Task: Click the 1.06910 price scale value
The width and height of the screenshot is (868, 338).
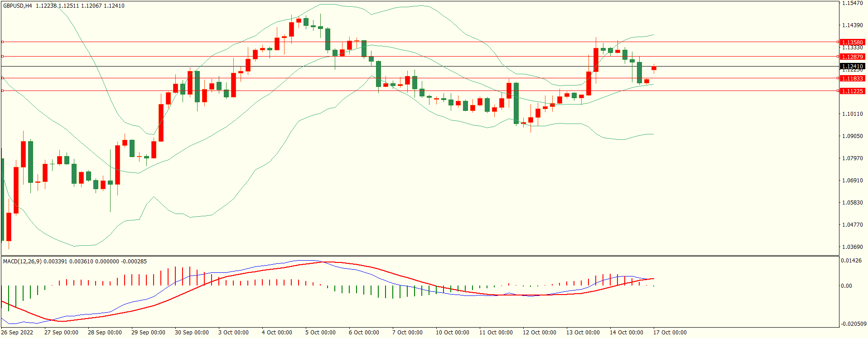Action: (852, 181)
